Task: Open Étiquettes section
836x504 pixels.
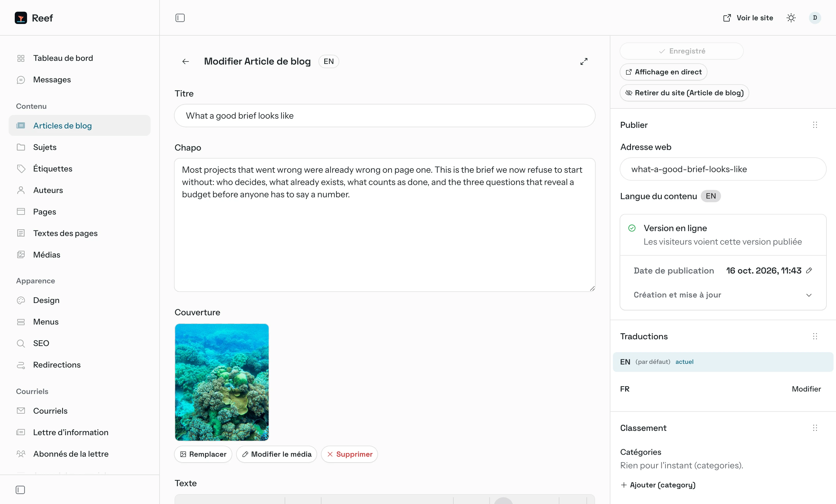Action: click(79, 169)
